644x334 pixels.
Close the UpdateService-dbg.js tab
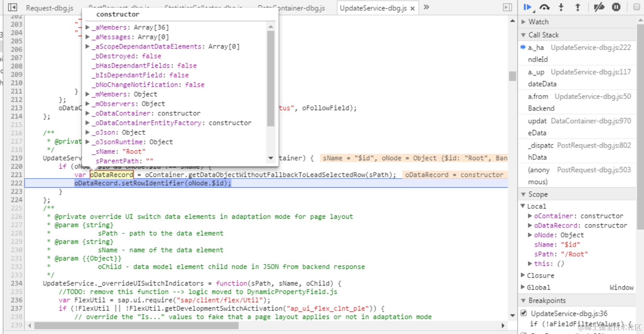413,8
